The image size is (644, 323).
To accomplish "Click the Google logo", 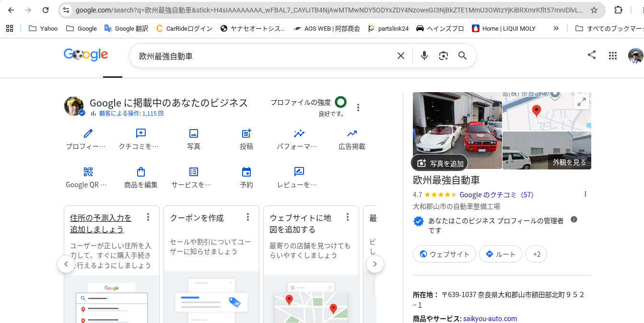I will (86, 55).
